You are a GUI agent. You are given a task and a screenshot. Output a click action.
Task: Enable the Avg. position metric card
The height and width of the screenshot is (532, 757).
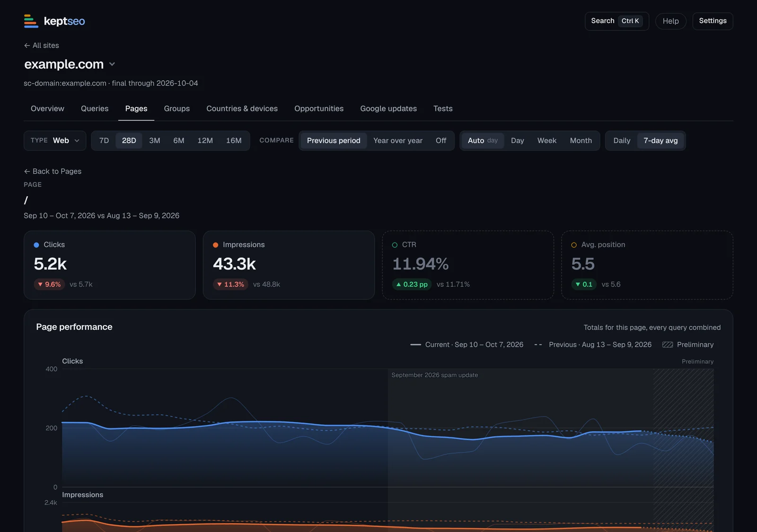click(x=647, y=265)
